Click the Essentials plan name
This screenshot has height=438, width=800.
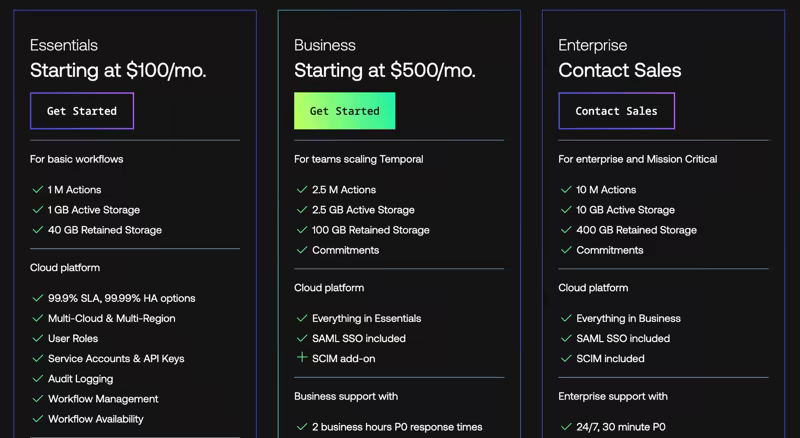64,45
